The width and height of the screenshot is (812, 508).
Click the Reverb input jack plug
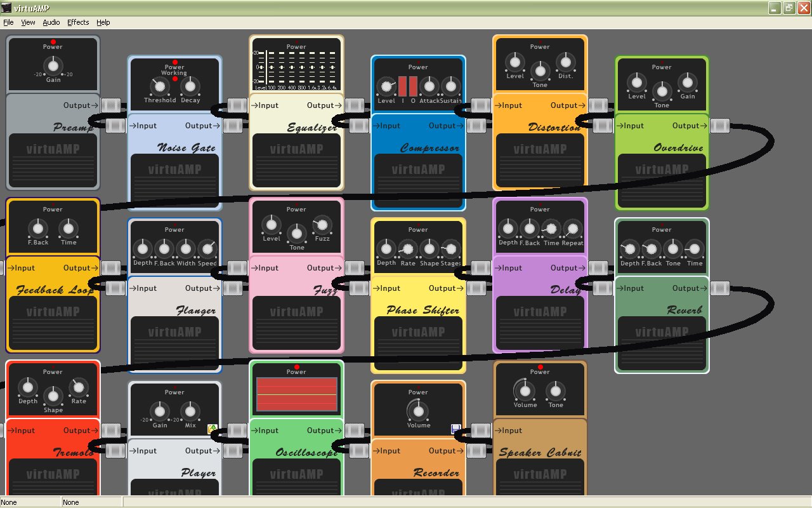pos(603,288)
